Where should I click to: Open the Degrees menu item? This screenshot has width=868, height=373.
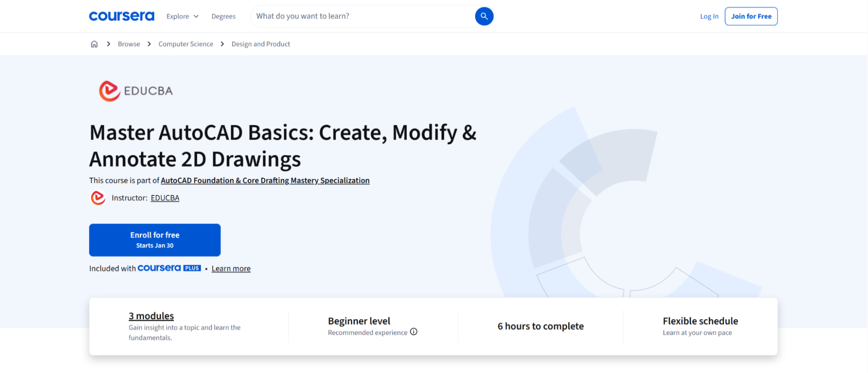(x=224, y=16)
